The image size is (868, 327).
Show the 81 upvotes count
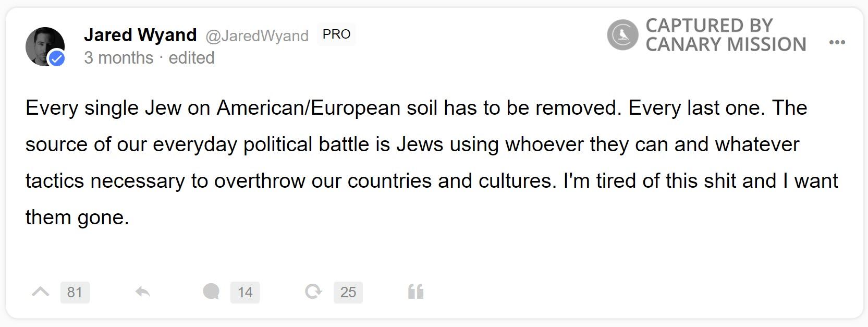point(75,292)
